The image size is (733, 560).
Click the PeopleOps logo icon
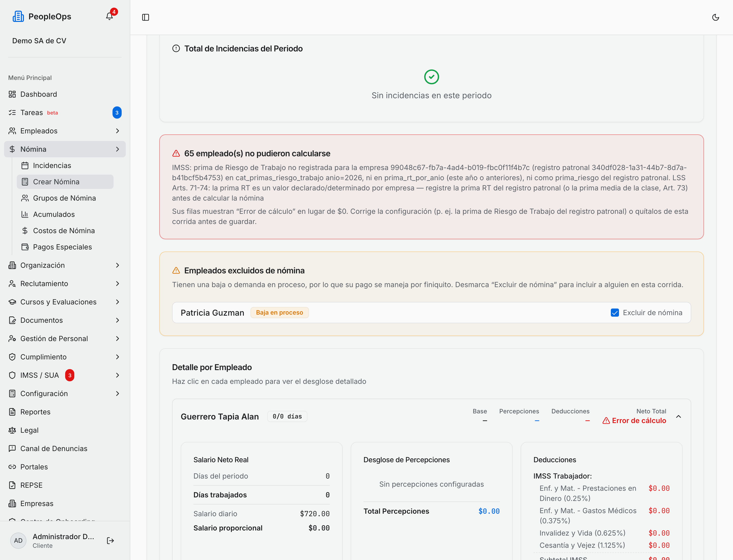click(18, 16)
